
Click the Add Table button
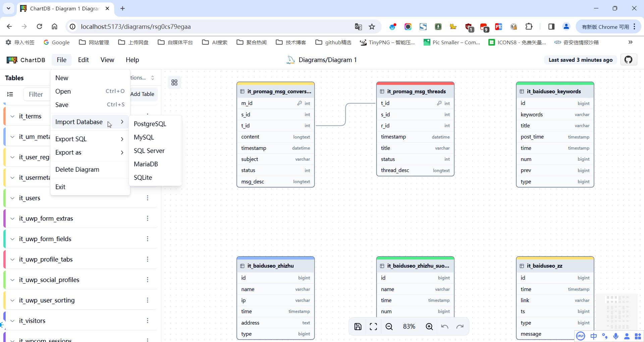[x=142, y=94]
